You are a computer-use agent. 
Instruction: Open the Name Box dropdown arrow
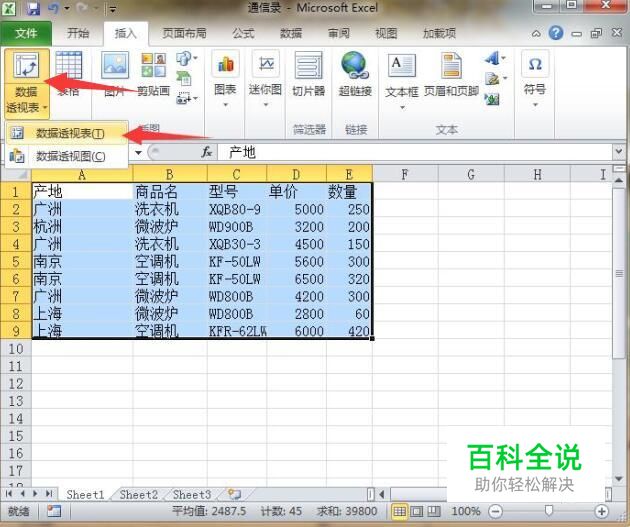[x=138, y=153]
